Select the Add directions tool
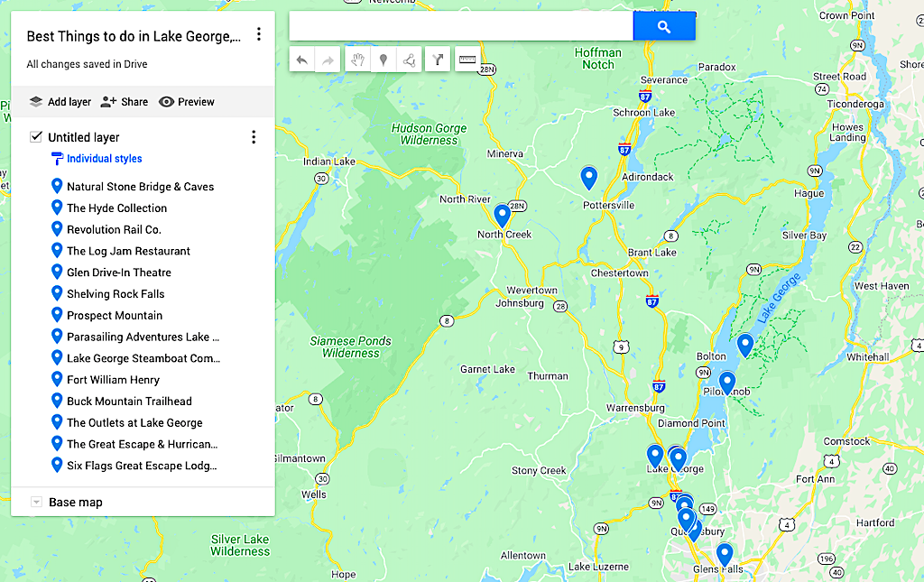Viewport: 924px width, 582px height. pyautogui.click(x=438, y=60)
